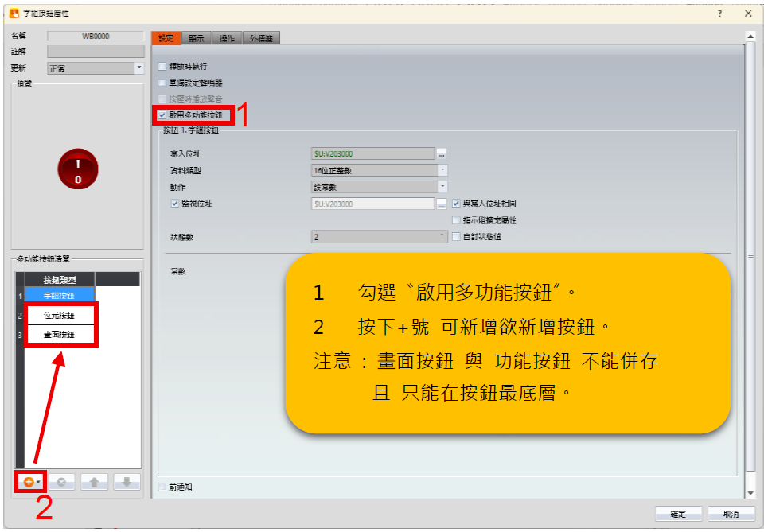Move selected button up with arrow icon
This screenshot has width=768, height=532.
(x=94, y=482)
